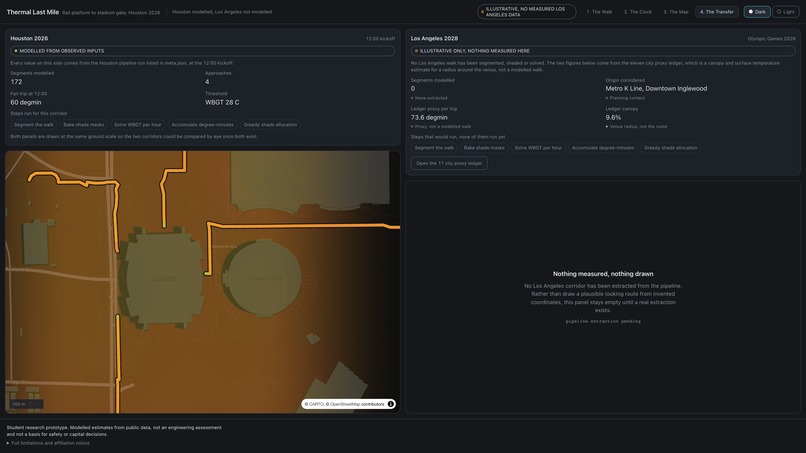Click Los Angeles Segment the walk chip

434,148
